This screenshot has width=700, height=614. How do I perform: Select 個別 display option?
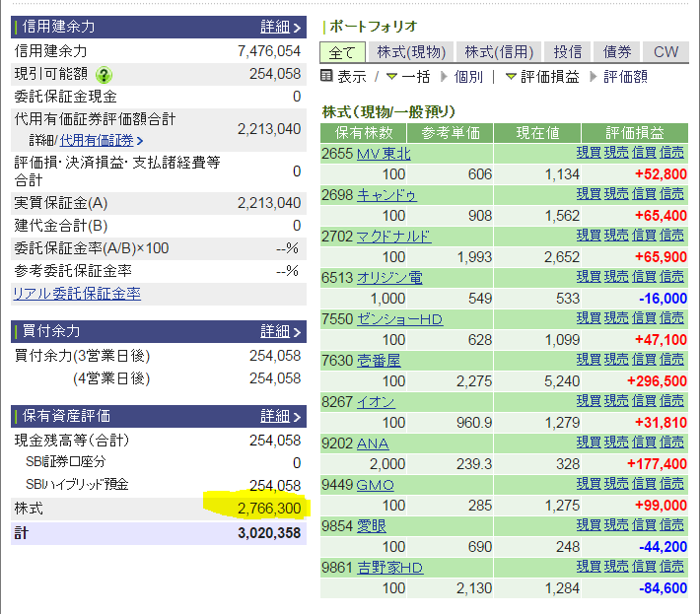point(468,77)
